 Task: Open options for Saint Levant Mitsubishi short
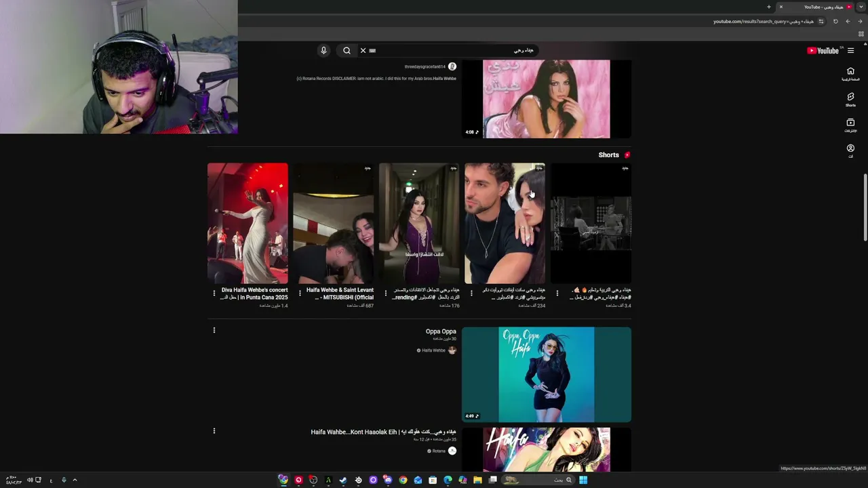[300, 293]
